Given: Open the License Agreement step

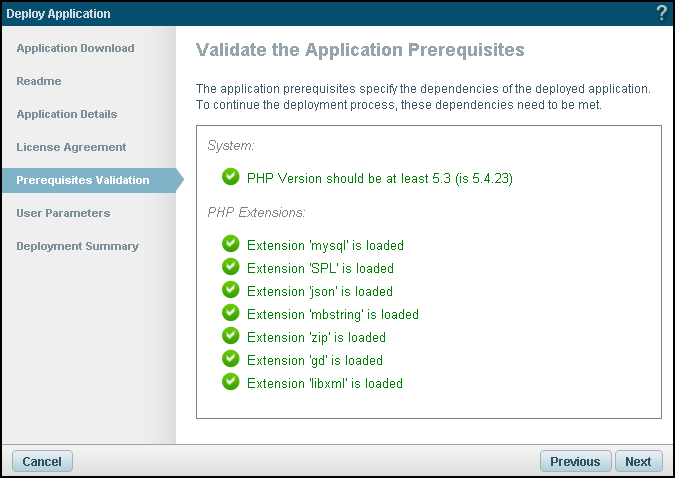Looking at the screenshot, I should [x=71, y=147].
